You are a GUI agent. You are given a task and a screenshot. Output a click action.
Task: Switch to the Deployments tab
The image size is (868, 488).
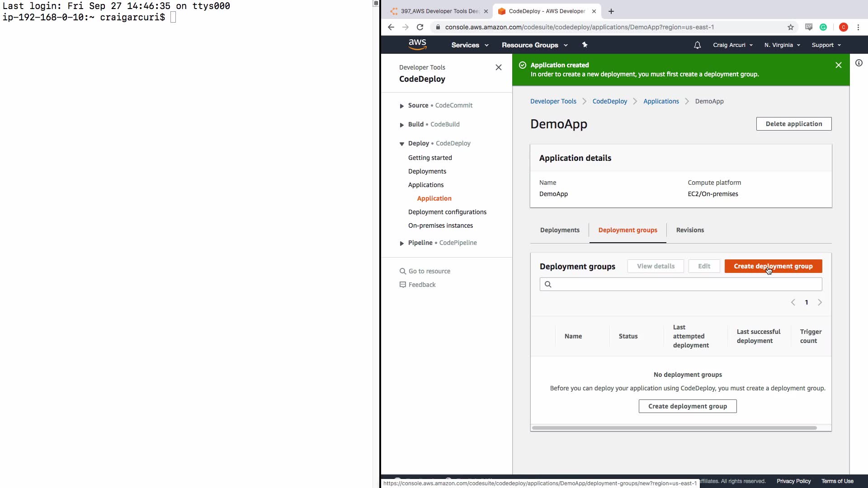pyautogui.click(x=559, y=230)
